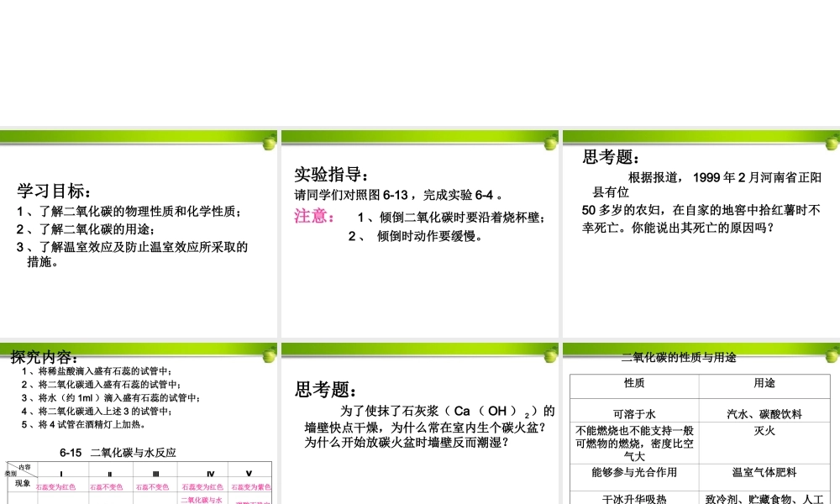The width and height of the screenshot is (840, 504).
Task: Open the 思考题 slide about the 1999 Henan report
Action: (701, 233)
